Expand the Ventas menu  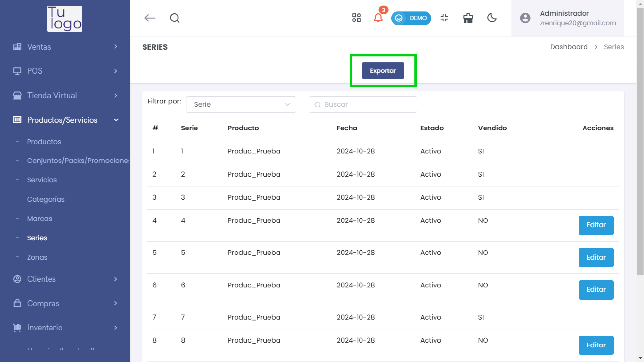tap(65, 47)
